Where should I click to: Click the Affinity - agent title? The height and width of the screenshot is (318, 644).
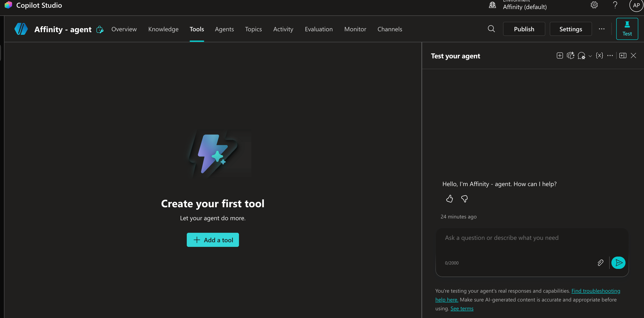(x=63, y=29)
